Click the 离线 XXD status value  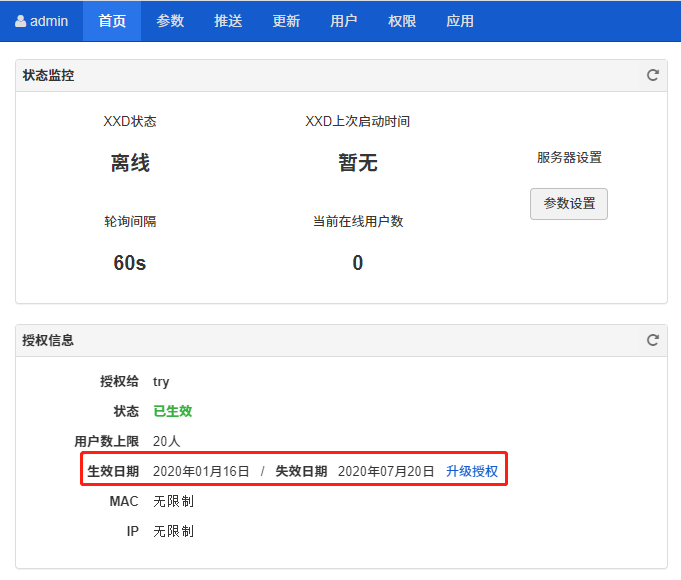pyautogui.click(x=130, y=163)
